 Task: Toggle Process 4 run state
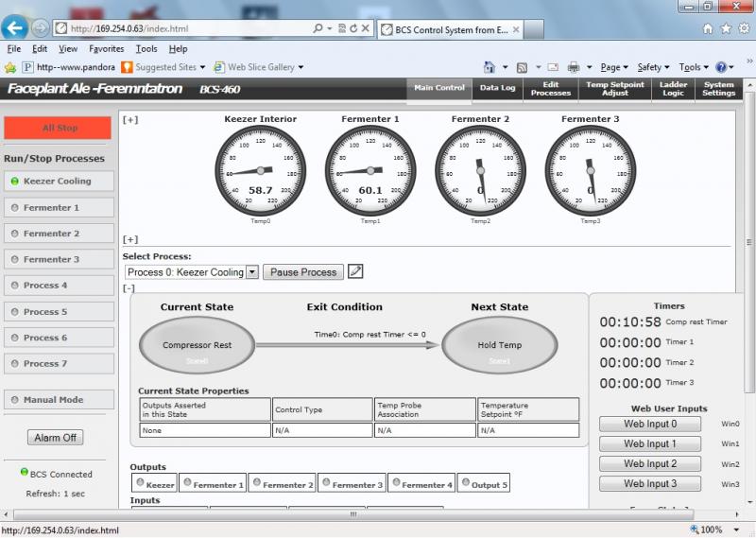click(59, 286)
